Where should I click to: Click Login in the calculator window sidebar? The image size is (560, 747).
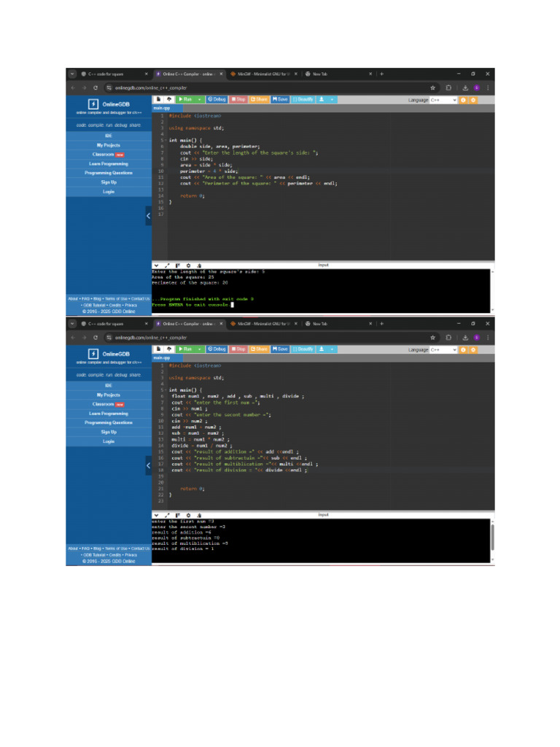coord(109,441)
